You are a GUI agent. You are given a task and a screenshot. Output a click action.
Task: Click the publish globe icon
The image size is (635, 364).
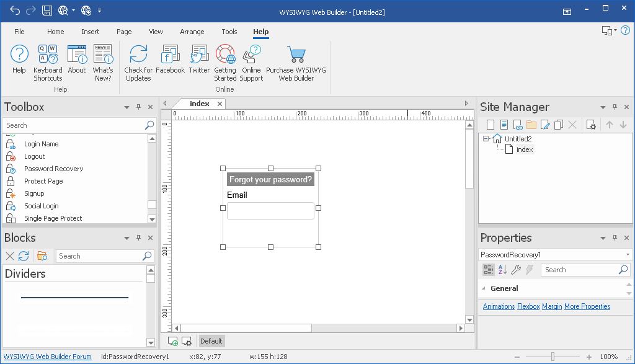click(x=86, y=11)
